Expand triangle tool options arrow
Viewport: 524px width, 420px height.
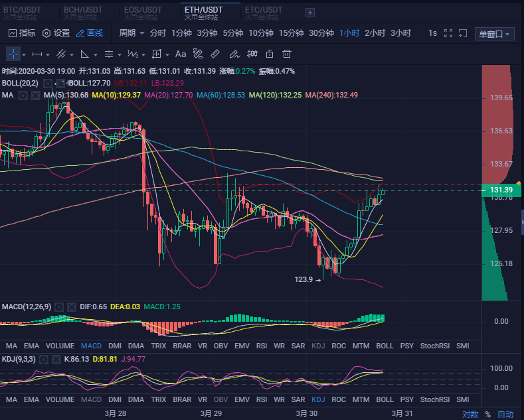click(x=96, y=55)
